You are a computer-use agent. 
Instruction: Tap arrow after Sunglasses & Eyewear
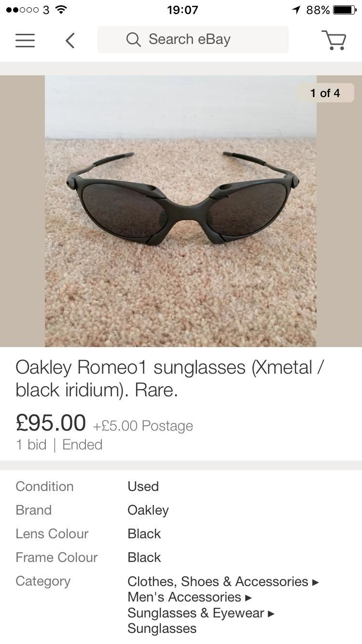pyautogui.click(x=271, y=614)
